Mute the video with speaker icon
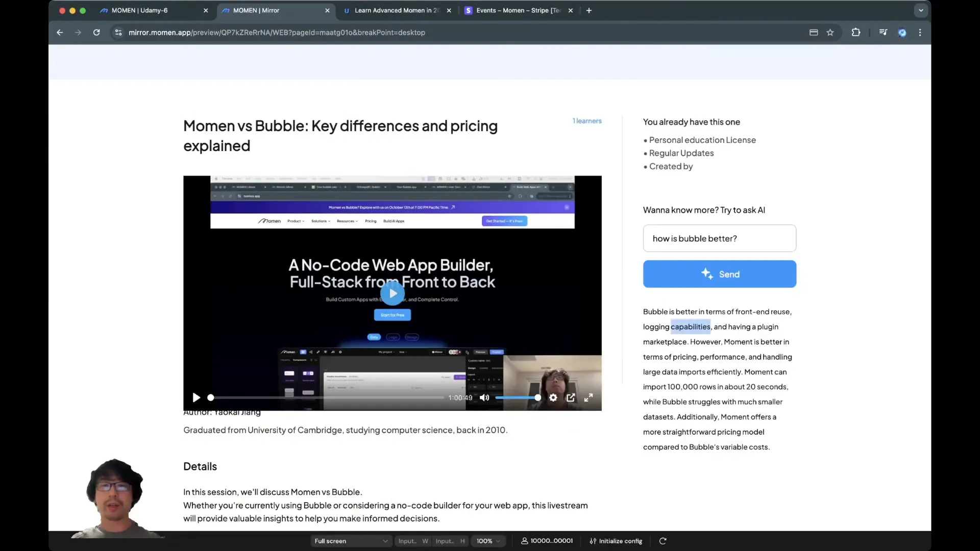 click(x=484, y=397)
